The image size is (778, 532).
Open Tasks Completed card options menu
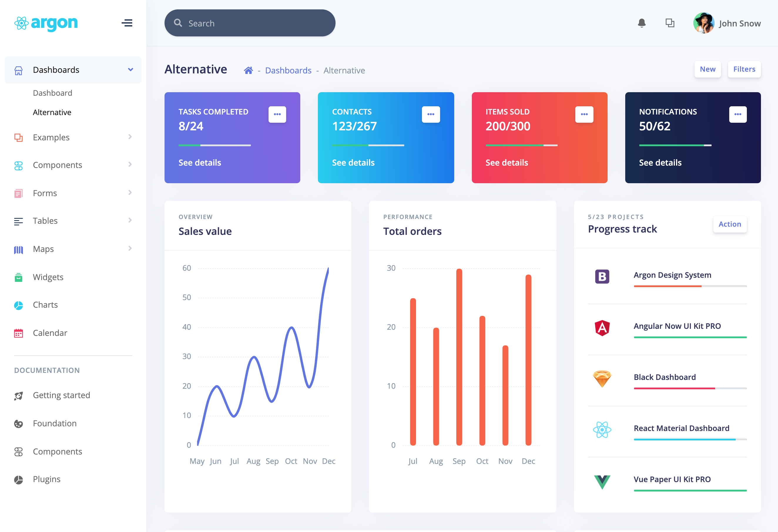point(277,115)
